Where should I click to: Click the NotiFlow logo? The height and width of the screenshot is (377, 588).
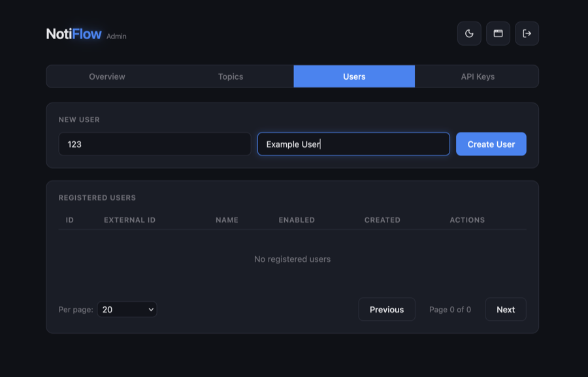click(x=74, y=34)
